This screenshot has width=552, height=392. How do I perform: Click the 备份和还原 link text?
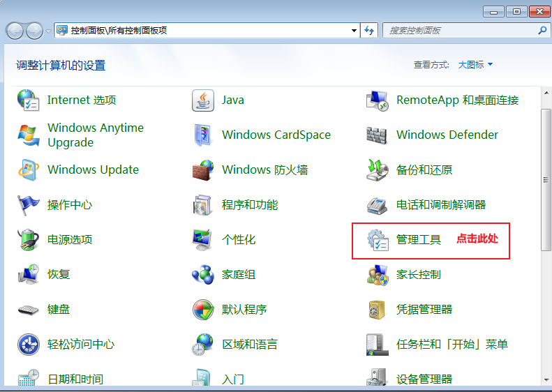pos(424,170)
